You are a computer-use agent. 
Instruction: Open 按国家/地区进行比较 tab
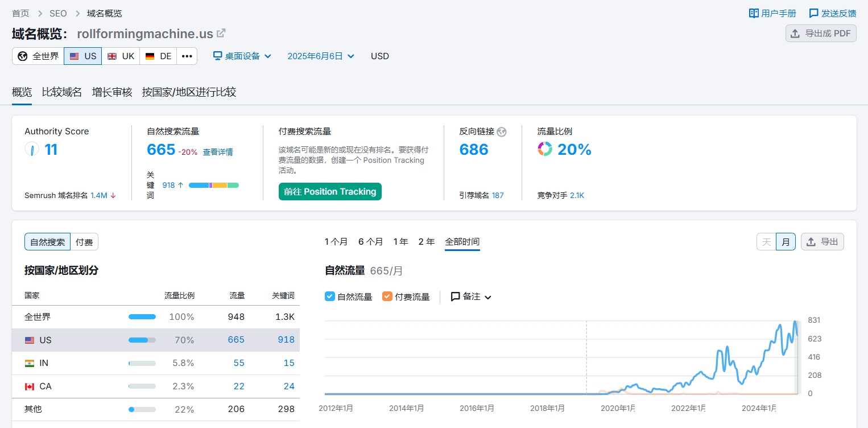pos(189,92)
